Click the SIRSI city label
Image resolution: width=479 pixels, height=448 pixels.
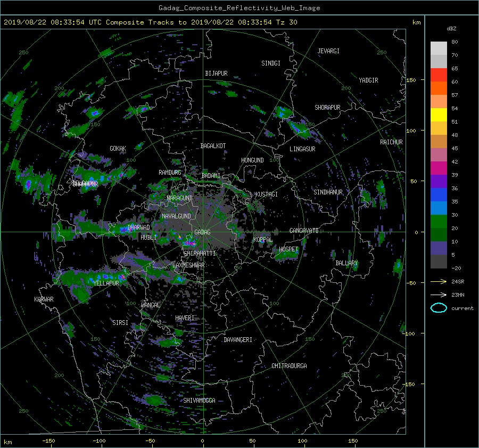(120, 323)
